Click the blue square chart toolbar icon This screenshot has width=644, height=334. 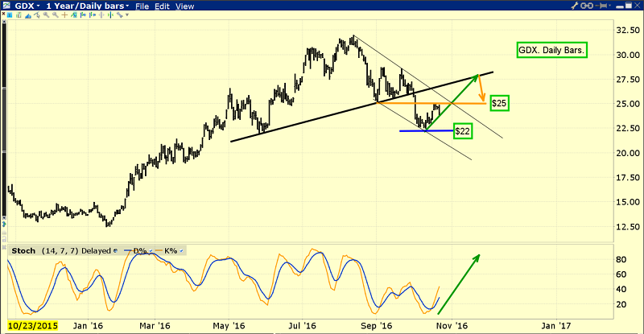pyautogui.click(x=10, y=14)
